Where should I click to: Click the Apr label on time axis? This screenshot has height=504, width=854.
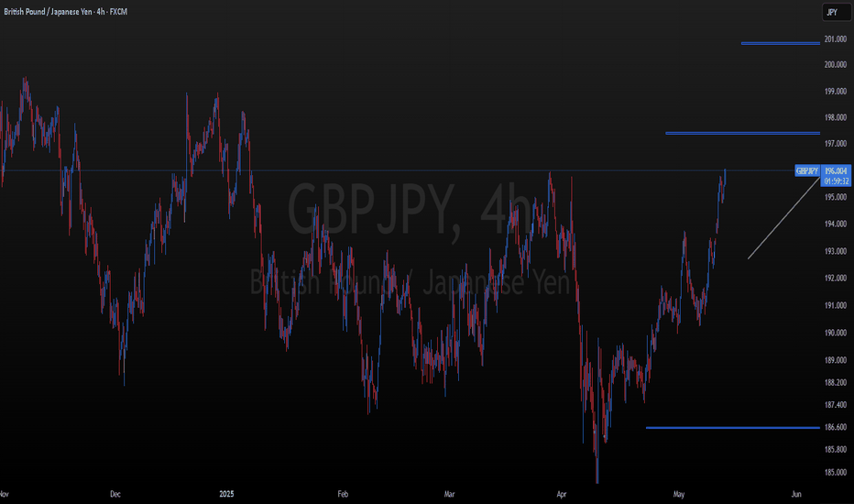[562, 494]
